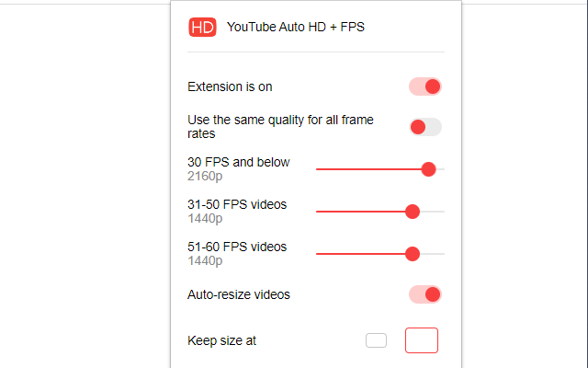Screen dimensions: 588x368
Task: Click the 2160p quality value text
Action: (x=205, y=176)
